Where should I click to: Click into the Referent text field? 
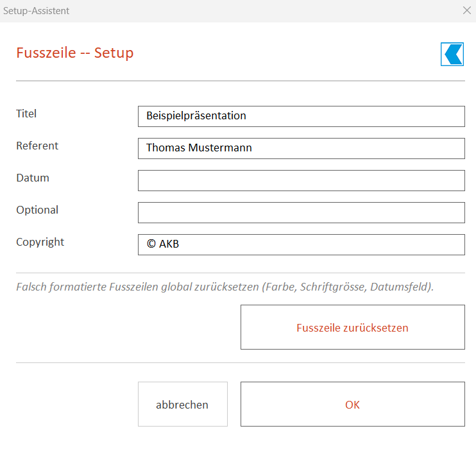point(301,148)
